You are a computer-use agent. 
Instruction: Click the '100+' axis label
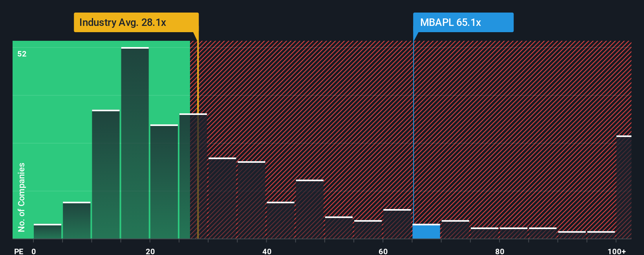[x=617, y=251]
